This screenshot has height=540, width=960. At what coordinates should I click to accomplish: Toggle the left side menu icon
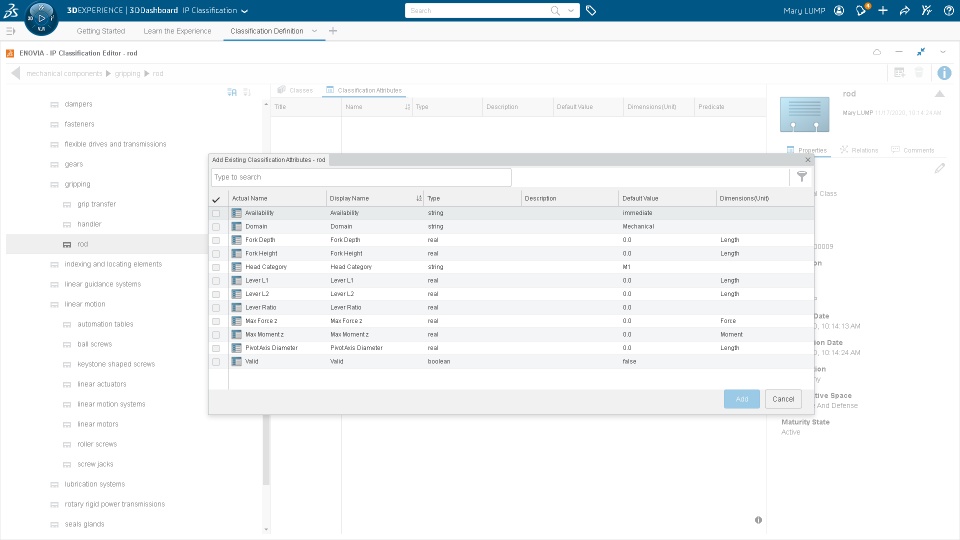(10, 31)
